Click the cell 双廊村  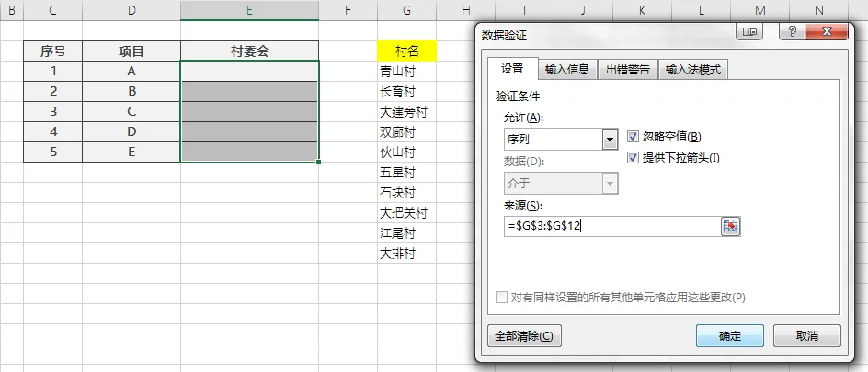click(406, 132)
